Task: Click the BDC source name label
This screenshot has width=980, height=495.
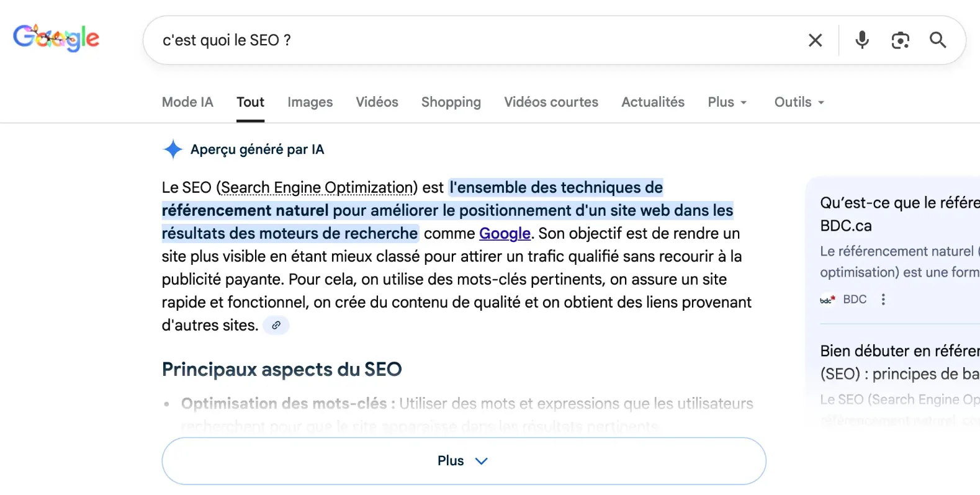Action: (855, 300)
